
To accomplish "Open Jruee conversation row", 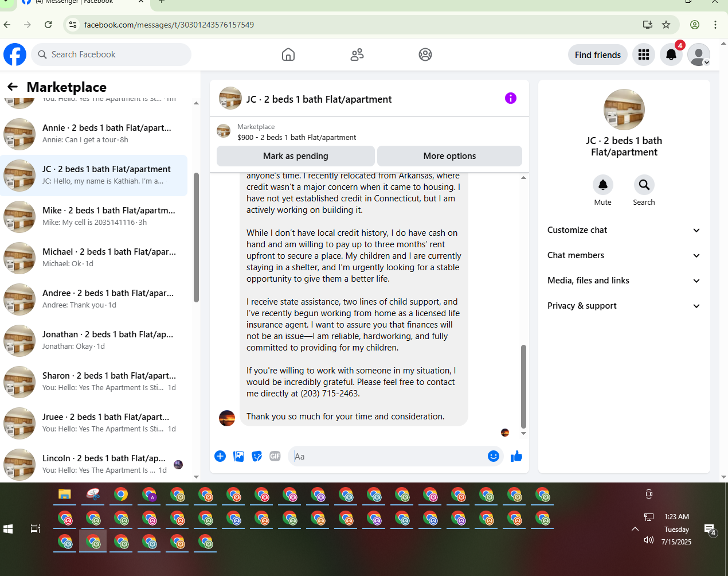I will [94, 423].
